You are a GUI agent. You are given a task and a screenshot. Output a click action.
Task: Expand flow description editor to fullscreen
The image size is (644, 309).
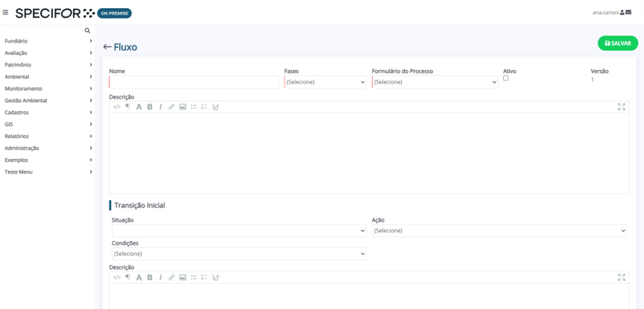click(622, 107)
